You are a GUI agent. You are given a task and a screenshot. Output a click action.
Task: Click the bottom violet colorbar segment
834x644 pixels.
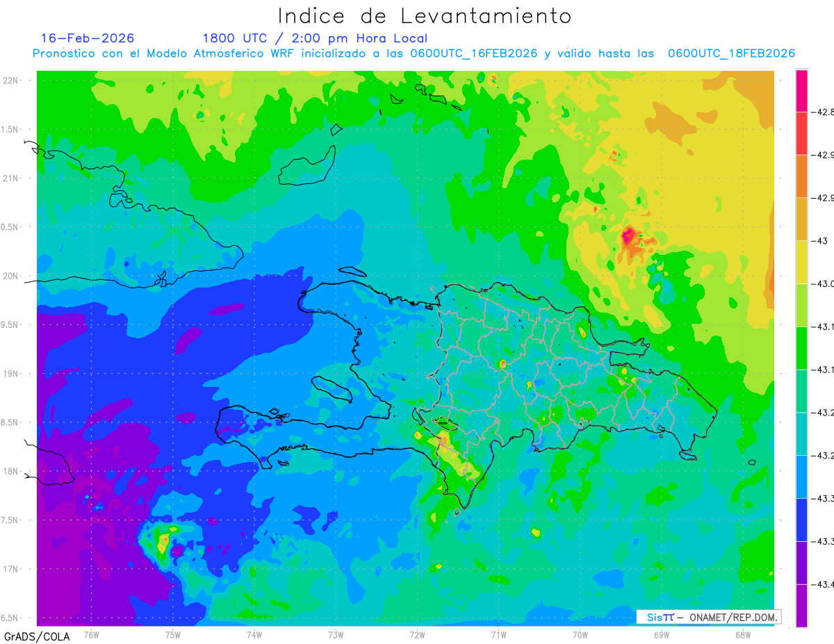801,606
